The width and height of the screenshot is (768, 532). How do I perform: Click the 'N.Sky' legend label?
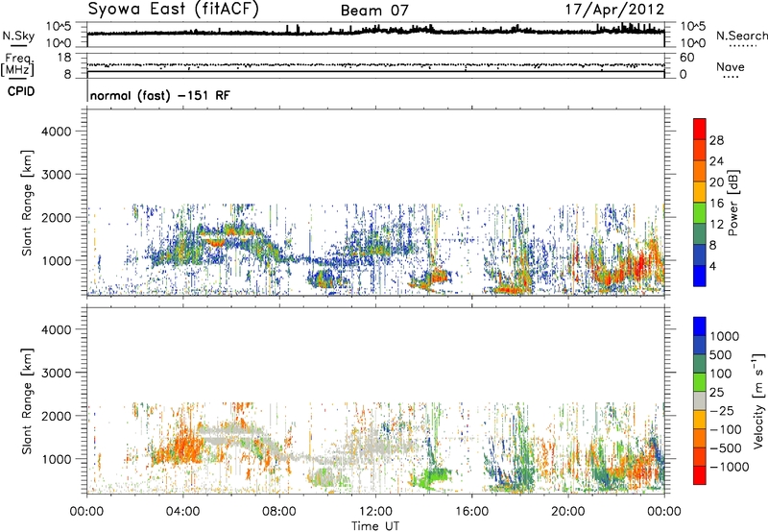pos(18,36)
